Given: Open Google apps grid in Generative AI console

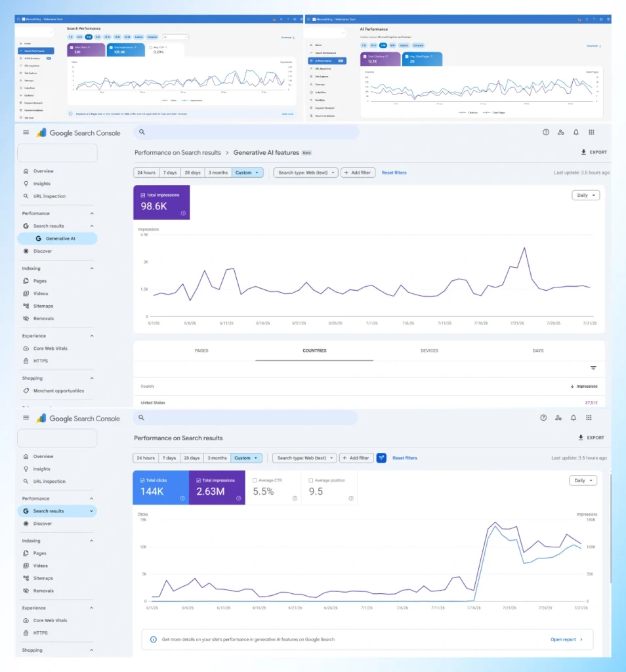Looking at the screenshot, I should tap(591, 133).
